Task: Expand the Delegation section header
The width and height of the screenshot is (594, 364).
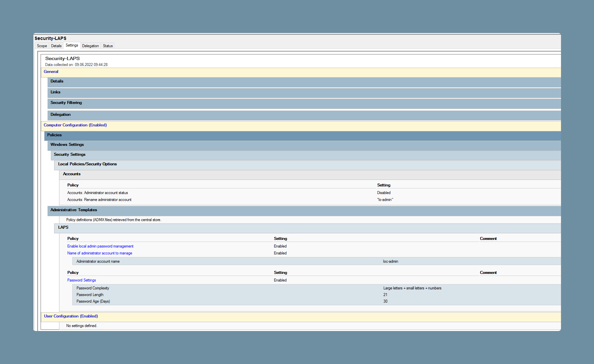Action: (x=304, y=115)
